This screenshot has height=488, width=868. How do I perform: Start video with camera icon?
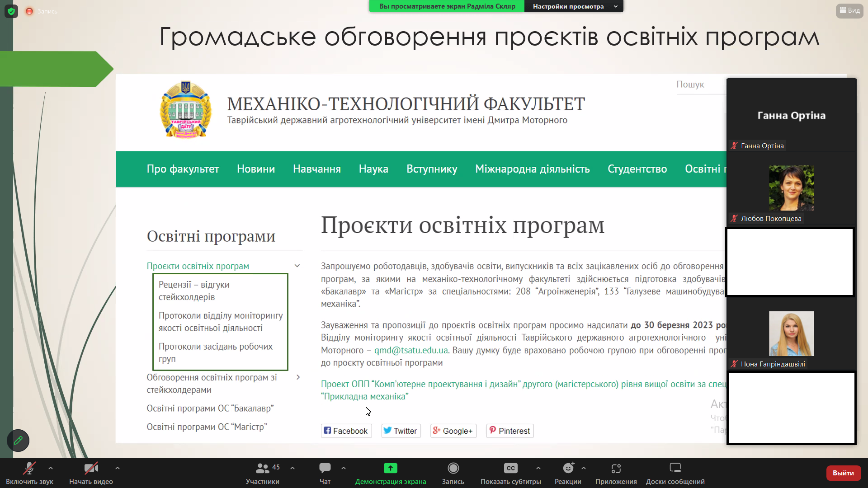coord(91,468)
